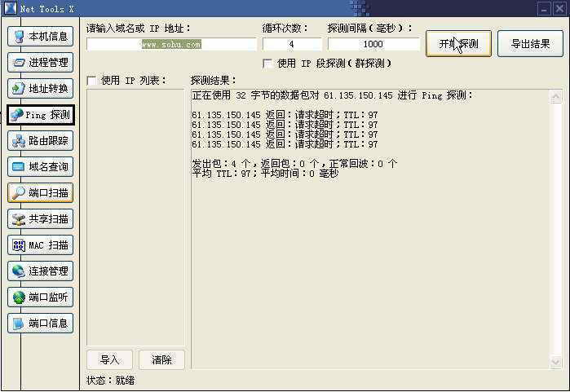Open the 连接管理 connection manager tool

coord(41,271)
